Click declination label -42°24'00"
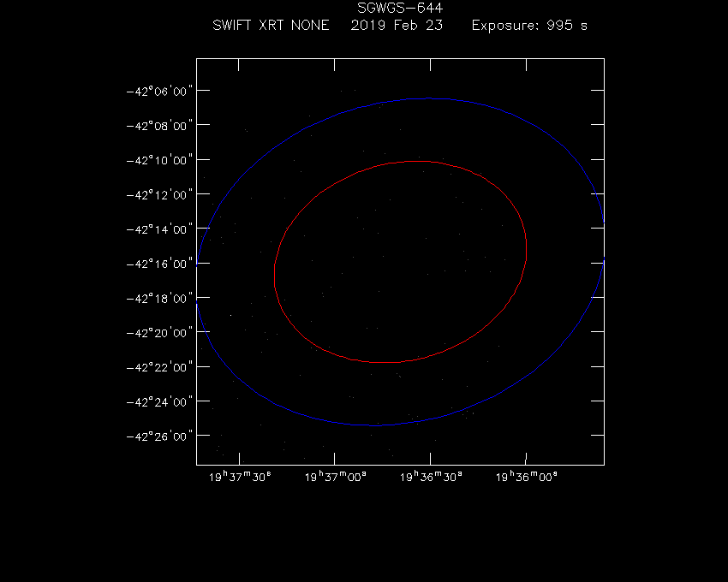The width and height of the screenshot is (728, 582). 159,401
